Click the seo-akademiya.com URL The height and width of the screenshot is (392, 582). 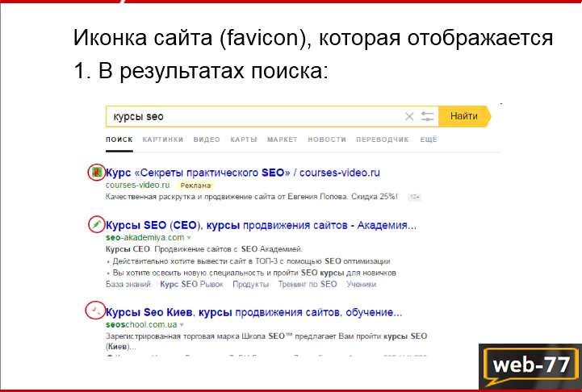tap(144, 237)
